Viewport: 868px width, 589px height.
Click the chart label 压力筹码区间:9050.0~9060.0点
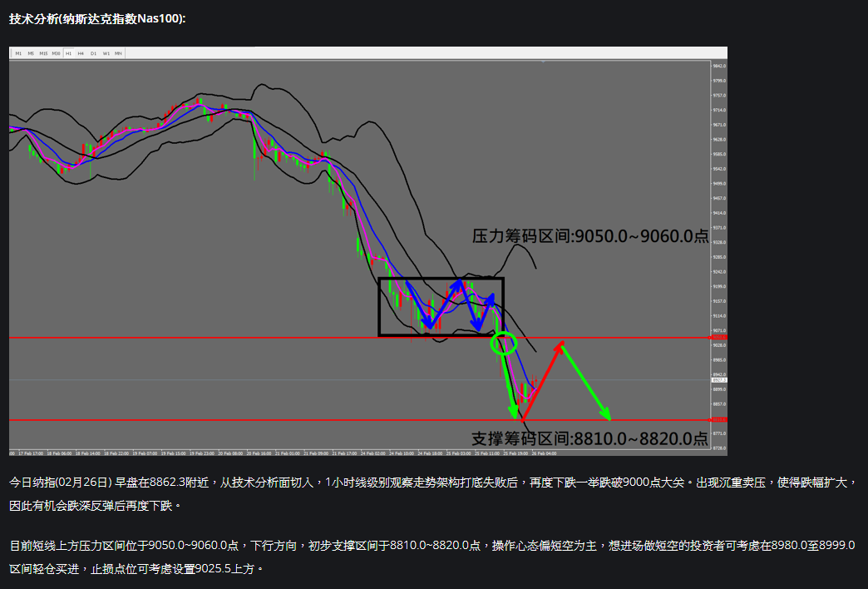[590, 236]
